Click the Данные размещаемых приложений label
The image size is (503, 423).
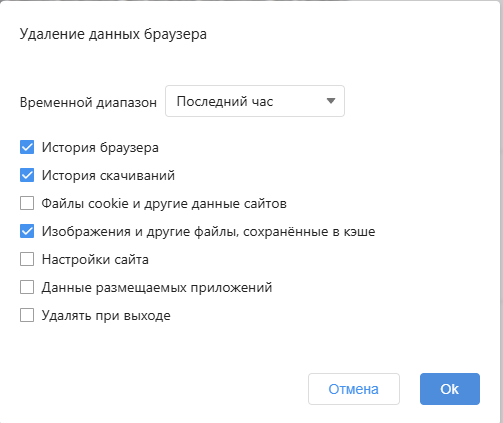tap(157, 288)
